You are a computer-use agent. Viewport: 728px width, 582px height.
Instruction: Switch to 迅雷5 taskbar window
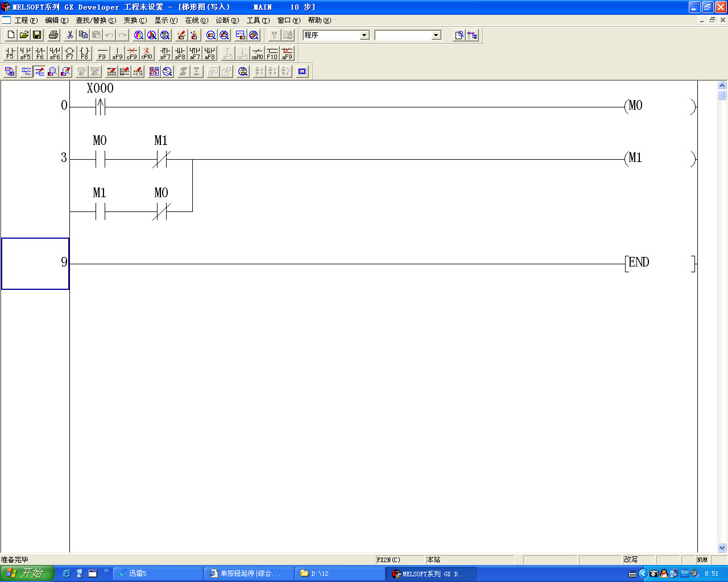tap(158, 573)
